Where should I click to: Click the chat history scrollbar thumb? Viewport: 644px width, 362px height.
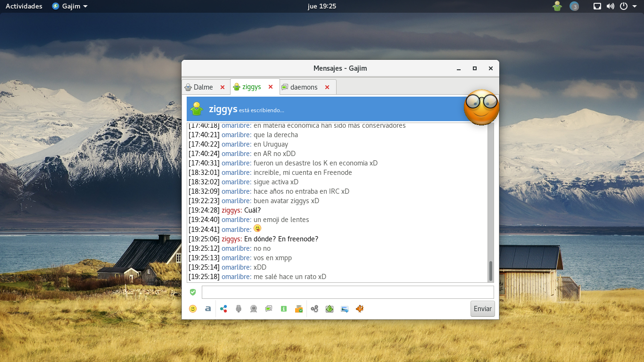(490, 271)
